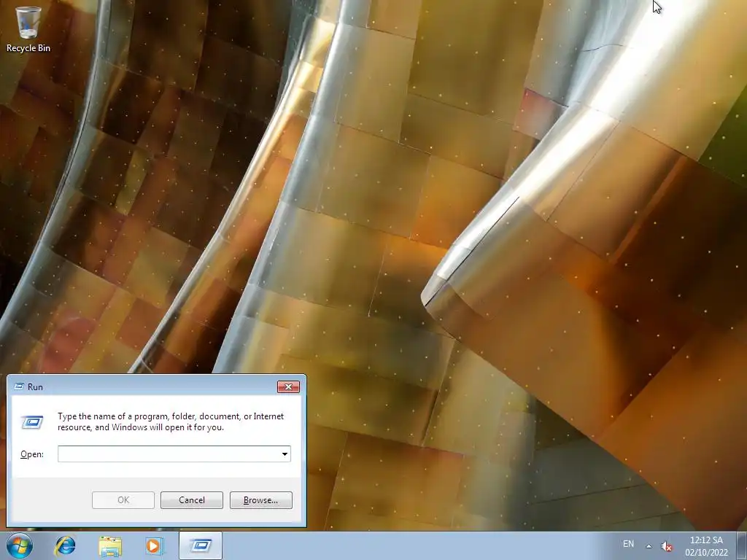Focus the Open text field
747x560 pixels.
pos(169,454)
